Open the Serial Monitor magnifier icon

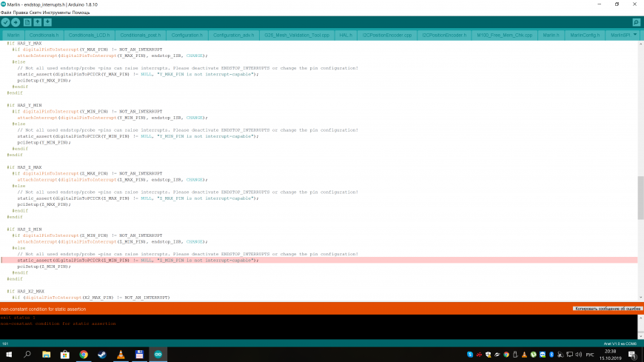636,22
